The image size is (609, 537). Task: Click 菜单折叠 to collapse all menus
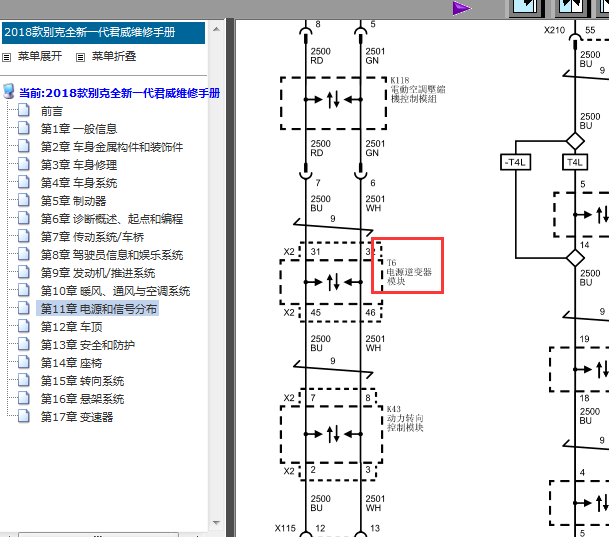(114, 56)
